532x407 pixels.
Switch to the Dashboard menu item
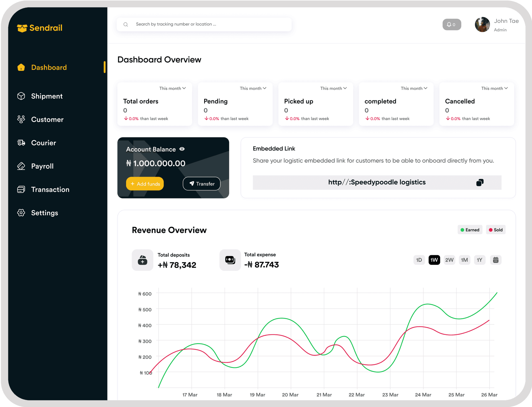point(49,67)
